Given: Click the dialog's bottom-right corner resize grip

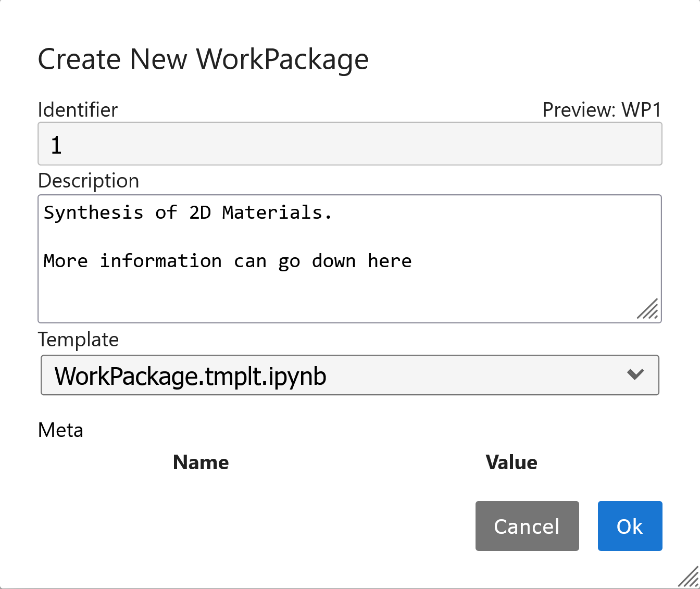Looking at the screenshot, I should pos(690,578).
